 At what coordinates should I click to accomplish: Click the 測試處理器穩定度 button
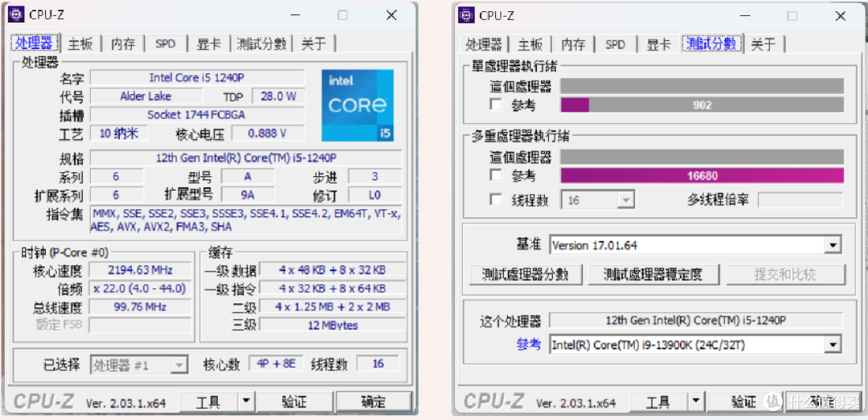pyautogui.click(x=653, y=274)
